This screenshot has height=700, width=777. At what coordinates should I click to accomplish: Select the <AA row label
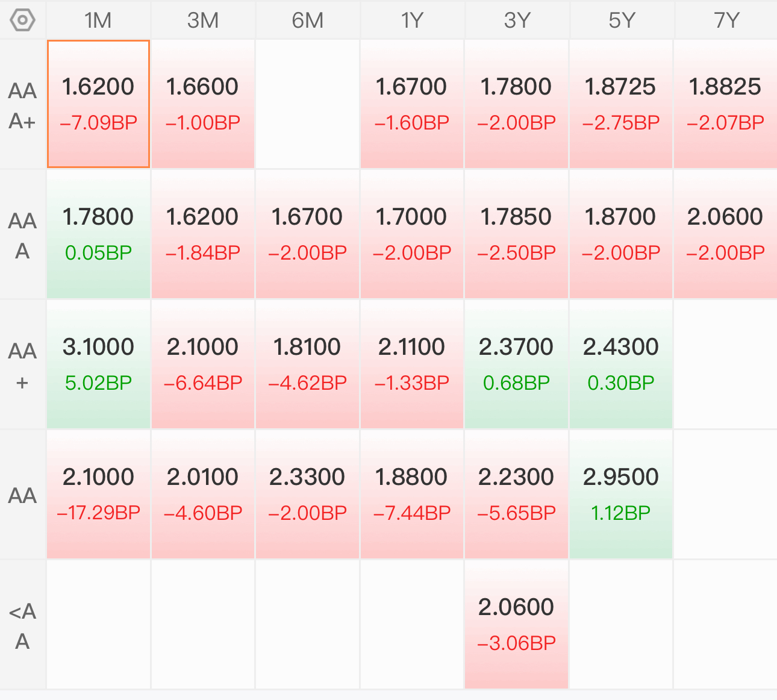tap(22, 625)
